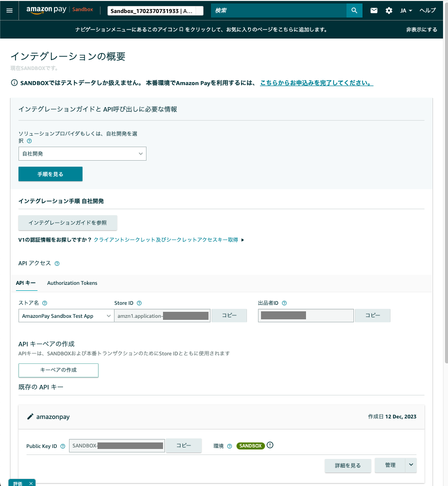Open the messages envelope icon
The height and width of the screenshot is (486, 448).
tap(373, 11)
